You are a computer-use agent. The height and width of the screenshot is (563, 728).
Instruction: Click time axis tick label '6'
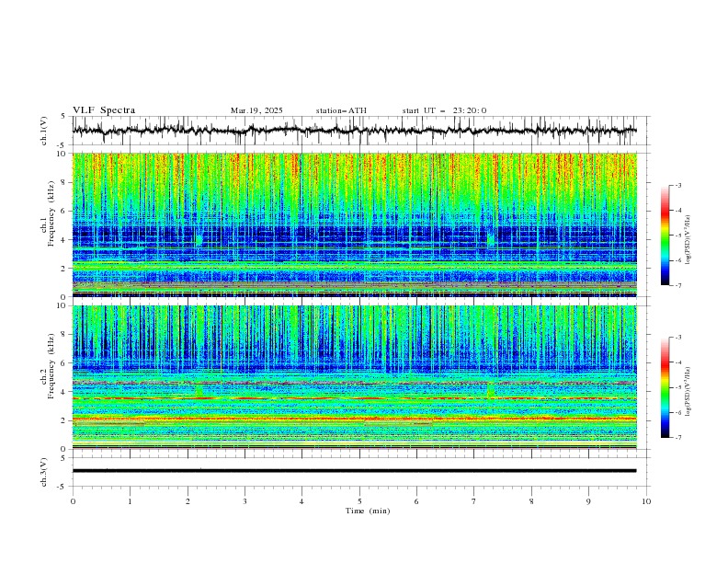point(416,501)
